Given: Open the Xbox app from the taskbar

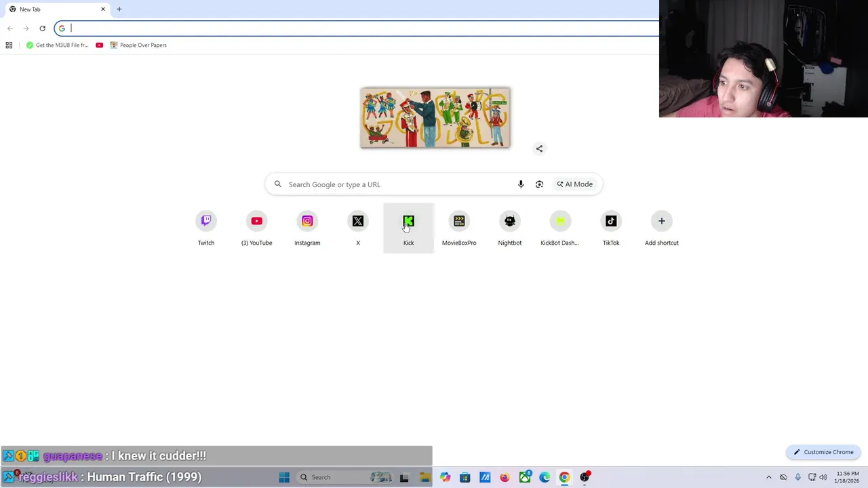Looking at the screenshot, I should [x=525, y=477].
